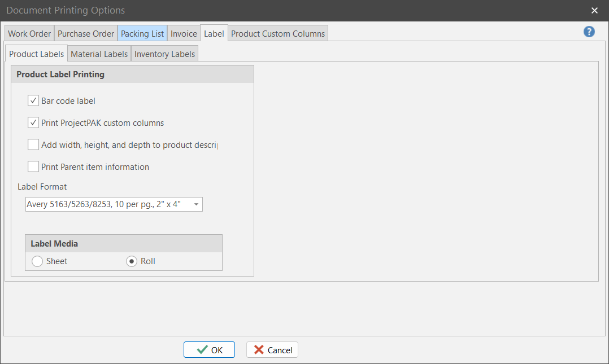Disable Print ProjectPAK custom columns
The width and height of the screenshot is (609, 364).
[x=33, y=122]
